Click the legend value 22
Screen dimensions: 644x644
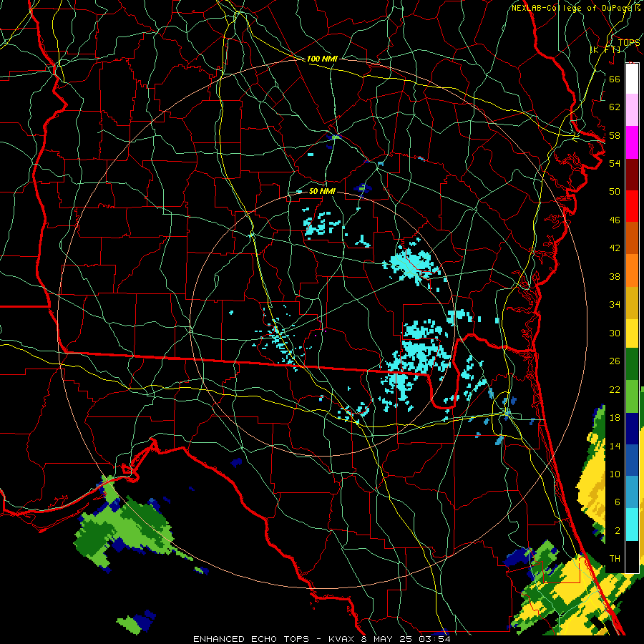615,389
